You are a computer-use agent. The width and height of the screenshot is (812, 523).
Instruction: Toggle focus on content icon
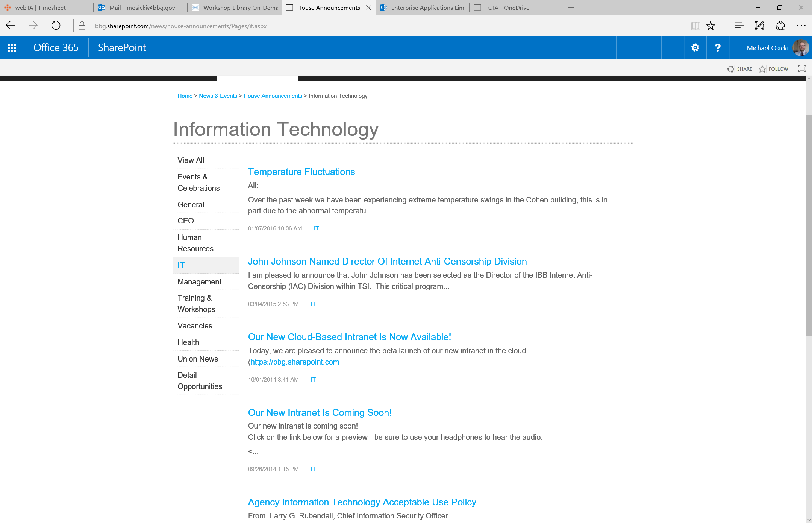[802, 68]
